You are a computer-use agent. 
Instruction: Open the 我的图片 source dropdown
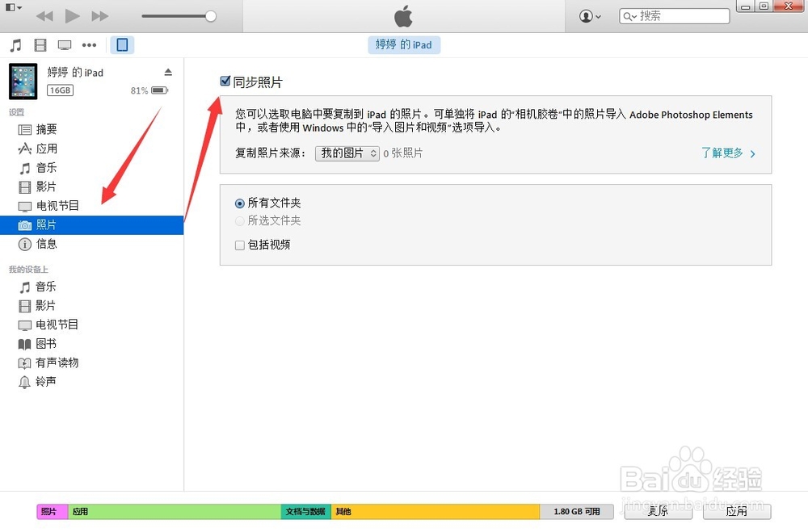[347, 153]
